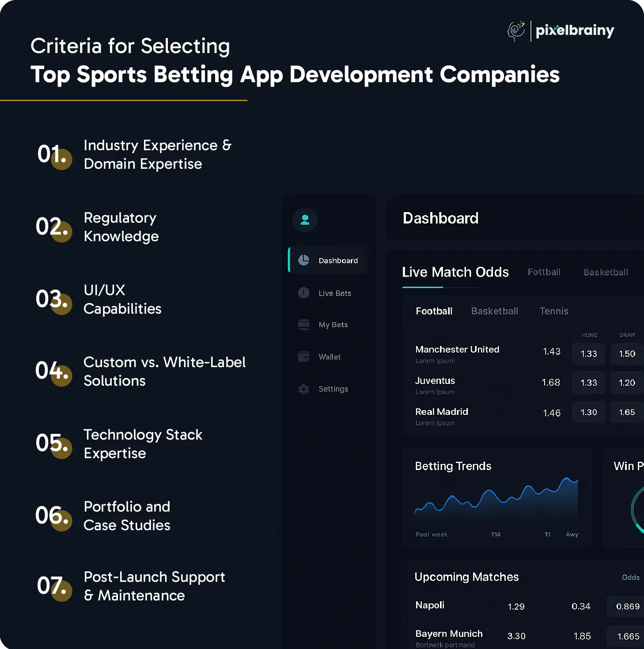644x649 pixels.
Task: Select the Live Match Odds heading tab
Action: tap(455, 272)
